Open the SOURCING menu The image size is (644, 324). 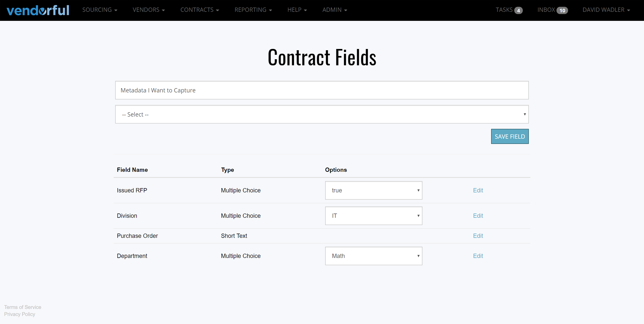(100, 10)
